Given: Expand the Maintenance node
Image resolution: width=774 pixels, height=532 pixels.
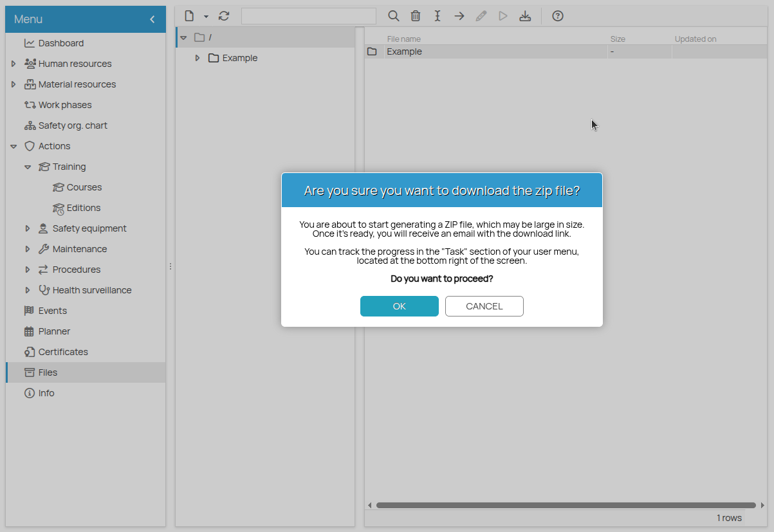Looking at the screenshot, I should (x=28, y=249).
